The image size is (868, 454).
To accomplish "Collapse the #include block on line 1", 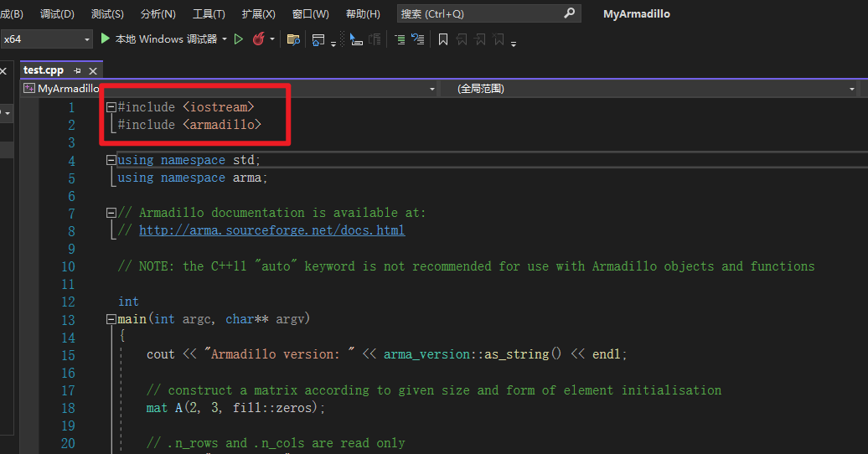I will click(x=111, y=107).
